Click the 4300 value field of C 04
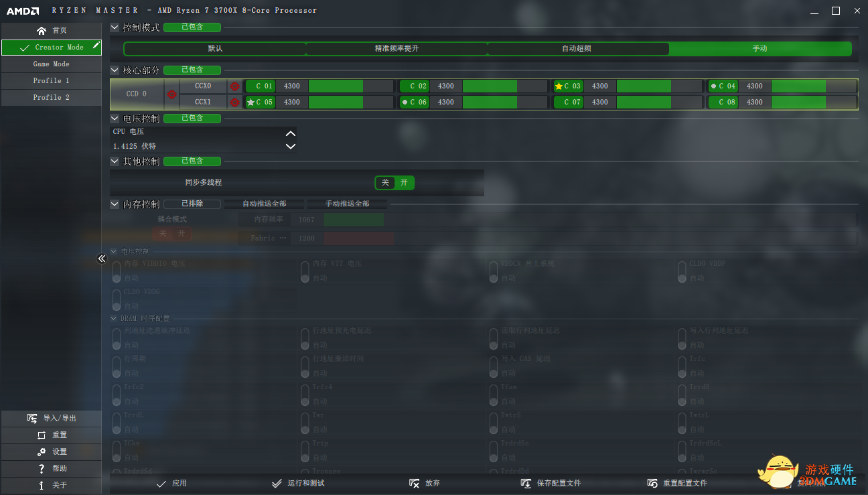The image size is (868, 495). pyautogui.click(x=755, y=86)
